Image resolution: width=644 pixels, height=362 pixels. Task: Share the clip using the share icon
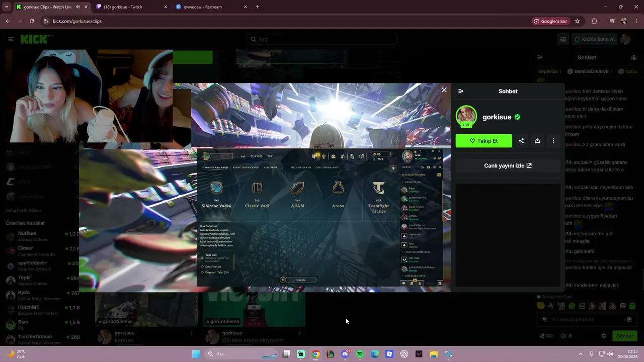pyautogui.click(x=521, y=141)
